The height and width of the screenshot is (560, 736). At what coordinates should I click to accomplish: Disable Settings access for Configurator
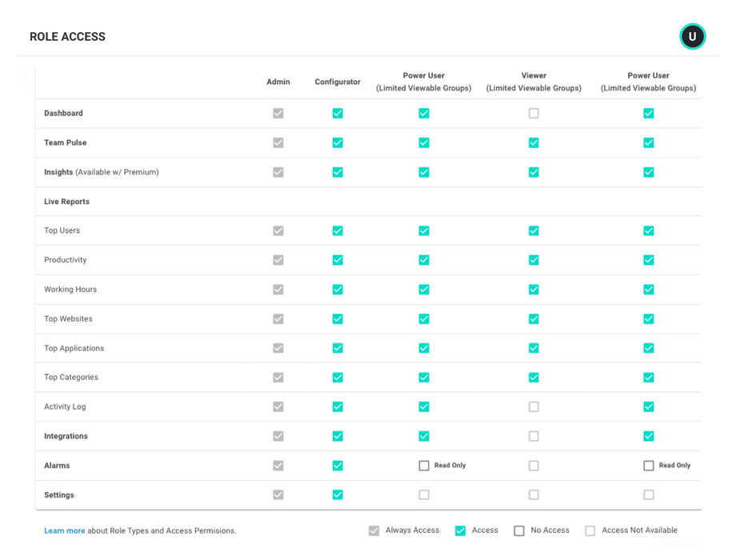coord(338,494)
